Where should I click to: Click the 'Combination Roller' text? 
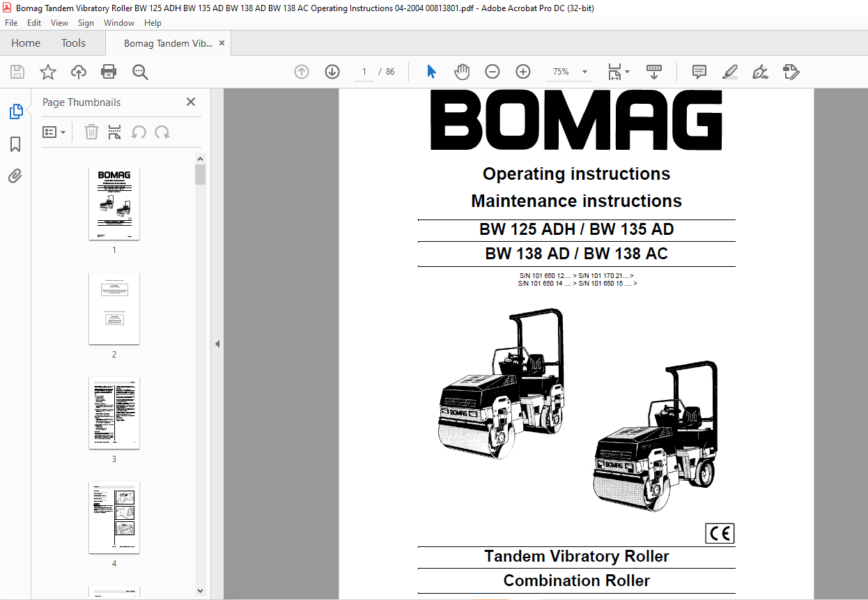577,580
